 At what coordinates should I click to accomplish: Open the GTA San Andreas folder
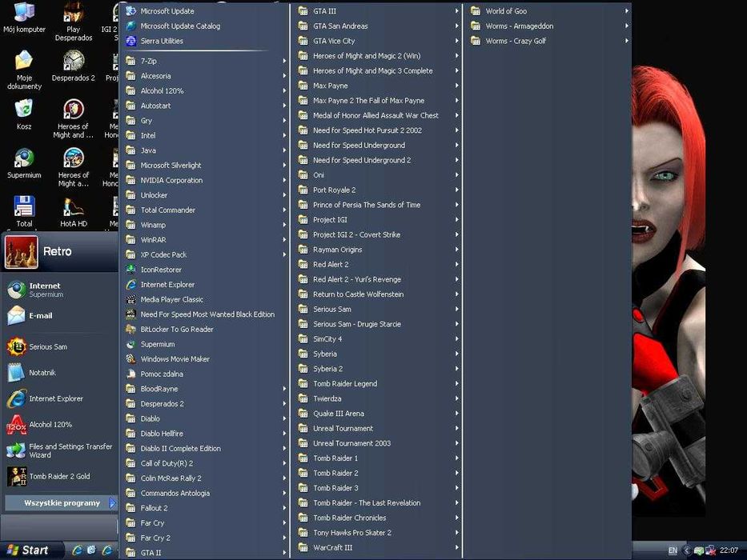click(x=378, y=26)
